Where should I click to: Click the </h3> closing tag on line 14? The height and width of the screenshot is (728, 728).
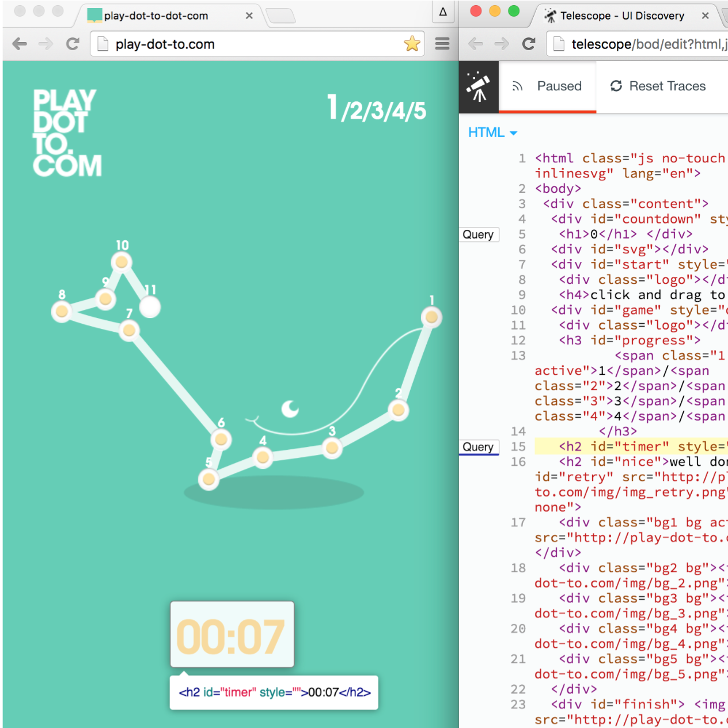618,431
